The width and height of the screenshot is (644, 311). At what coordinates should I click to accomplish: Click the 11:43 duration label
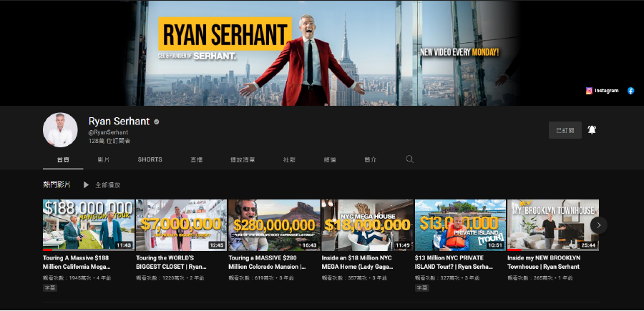(124, 245)
